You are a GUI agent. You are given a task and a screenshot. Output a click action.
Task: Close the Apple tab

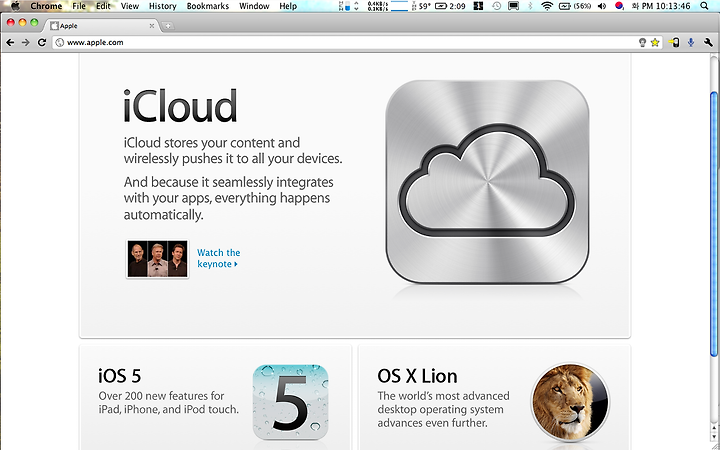[152, 26]
